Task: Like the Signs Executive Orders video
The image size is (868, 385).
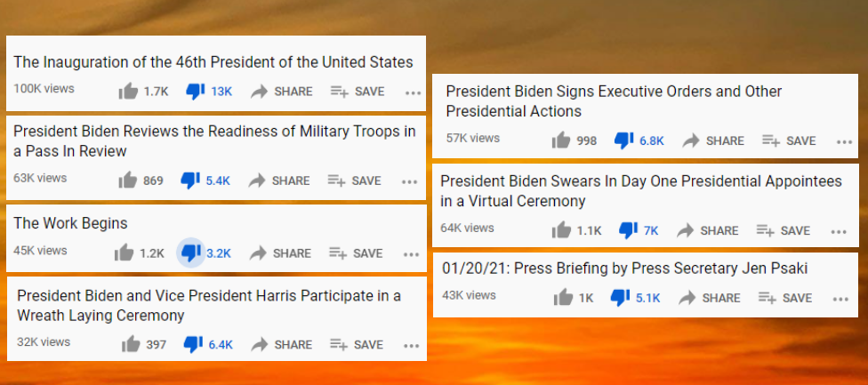Action: 561,140
